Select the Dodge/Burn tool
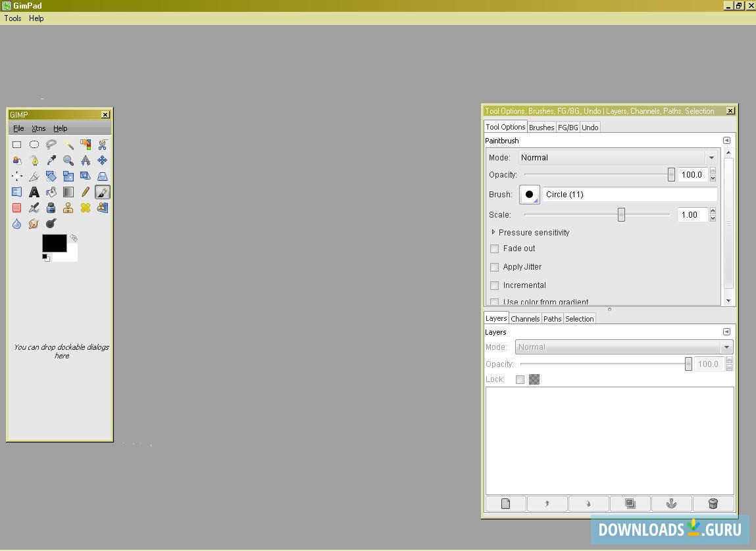Viewport: 756px width, 551px height. pyautogui.click(x=51, y=224)
